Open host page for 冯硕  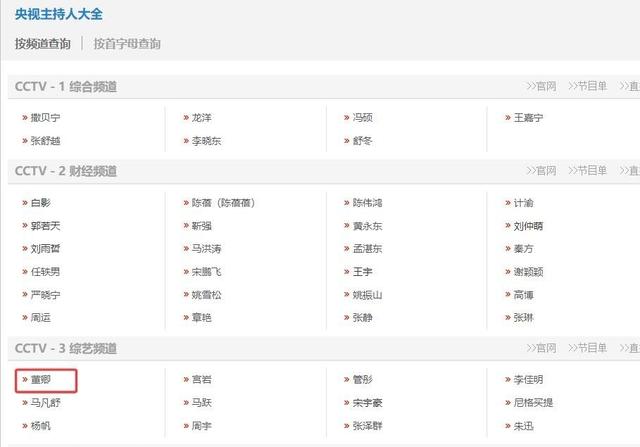[362, 118]
